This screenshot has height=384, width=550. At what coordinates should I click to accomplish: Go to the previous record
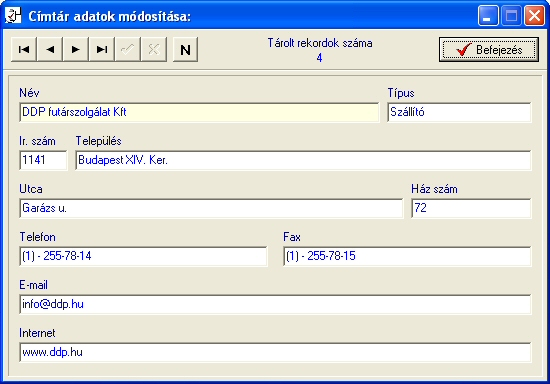pyautogui.click(x=50, y=49)
